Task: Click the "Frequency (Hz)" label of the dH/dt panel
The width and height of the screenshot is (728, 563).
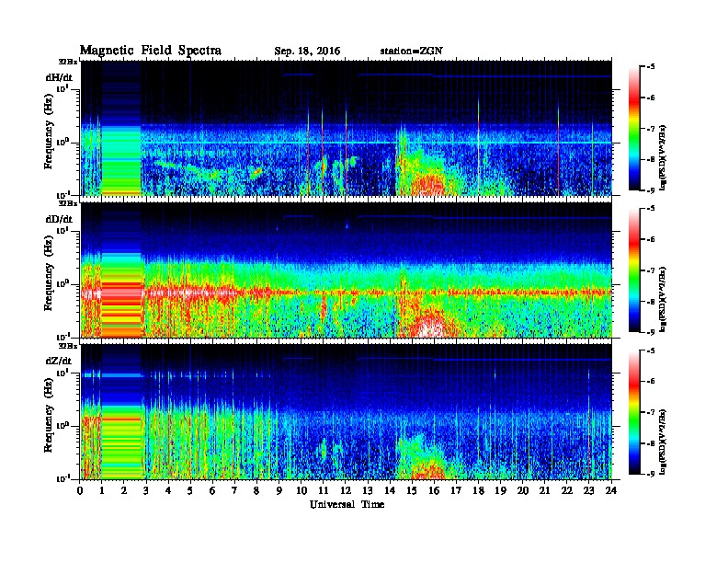Action: (x=48, y=132)
